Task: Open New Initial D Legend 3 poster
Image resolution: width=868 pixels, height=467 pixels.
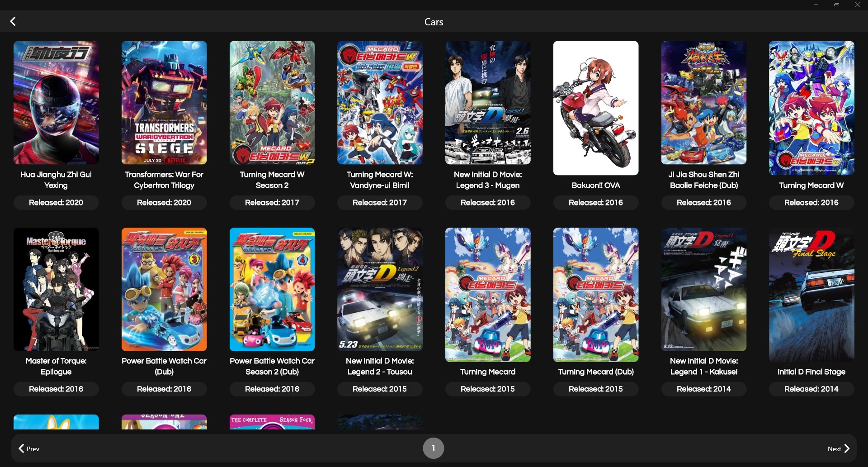Action: (488, 103)
